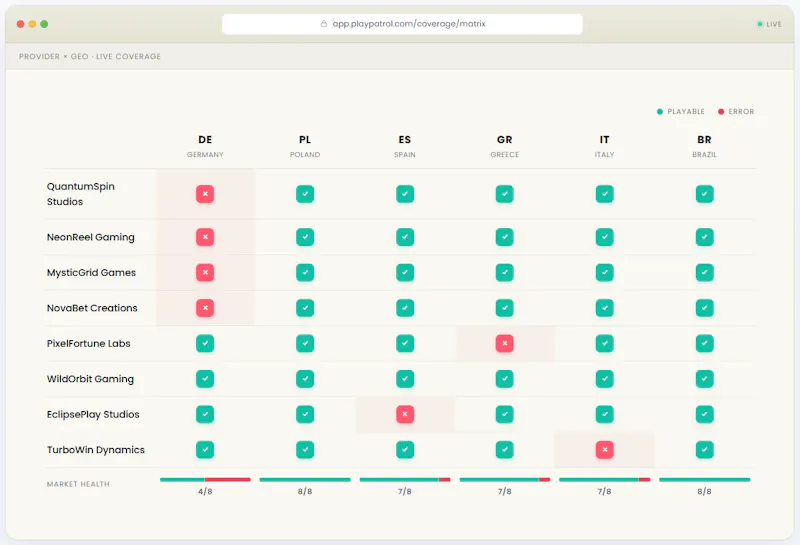Click NeonReel Gaming Italy playable check
800x545 pixels.
click(x=605, y=237)
